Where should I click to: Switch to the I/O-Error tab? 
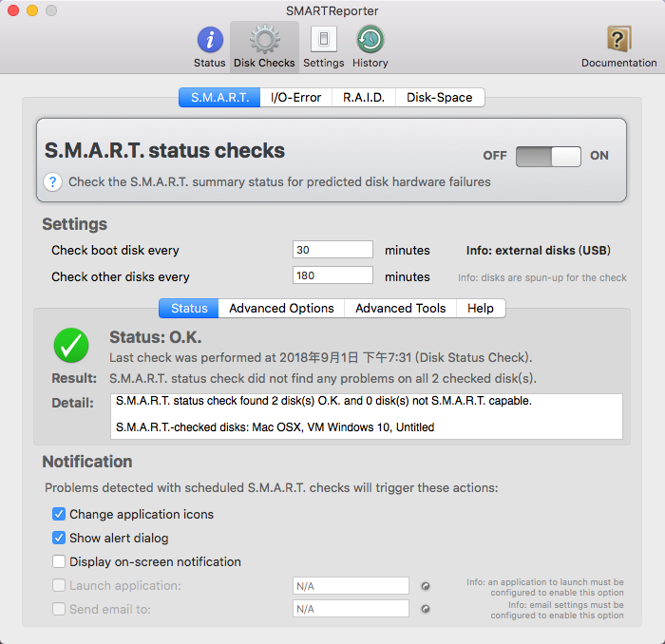click(x=296, y=98)
